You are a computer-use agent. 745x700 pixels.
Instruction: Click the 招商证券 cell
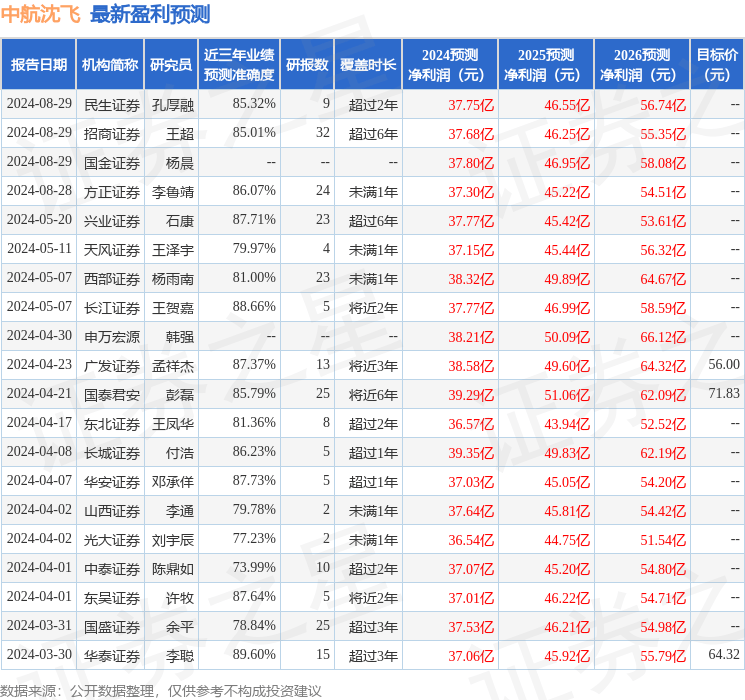(x=112, y=134)
